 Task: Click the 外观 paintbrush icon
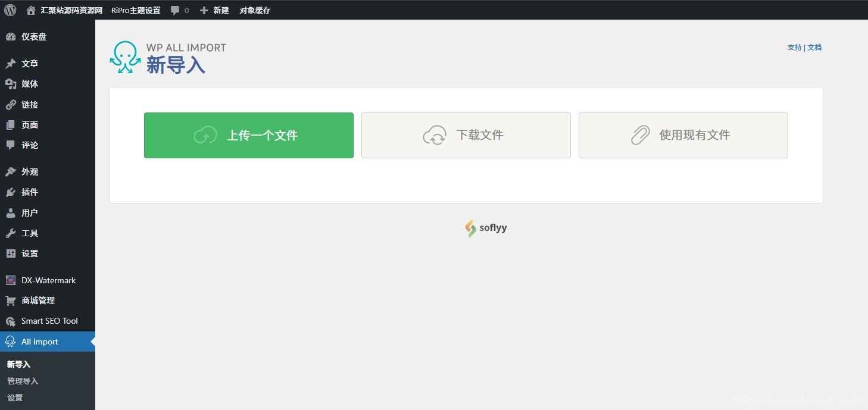tap(11, 172)
